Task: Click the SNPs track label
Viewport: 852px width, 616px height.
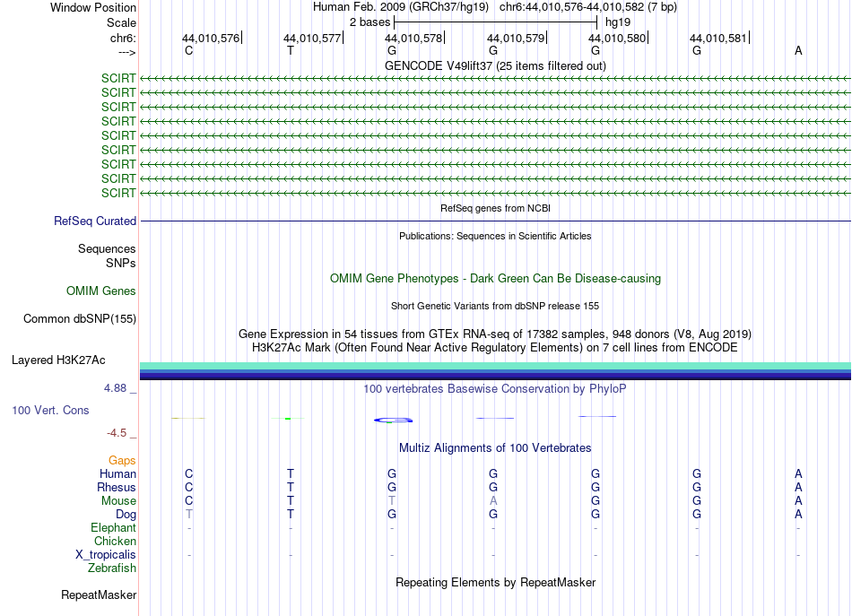Action: click(x=121, y=263)
